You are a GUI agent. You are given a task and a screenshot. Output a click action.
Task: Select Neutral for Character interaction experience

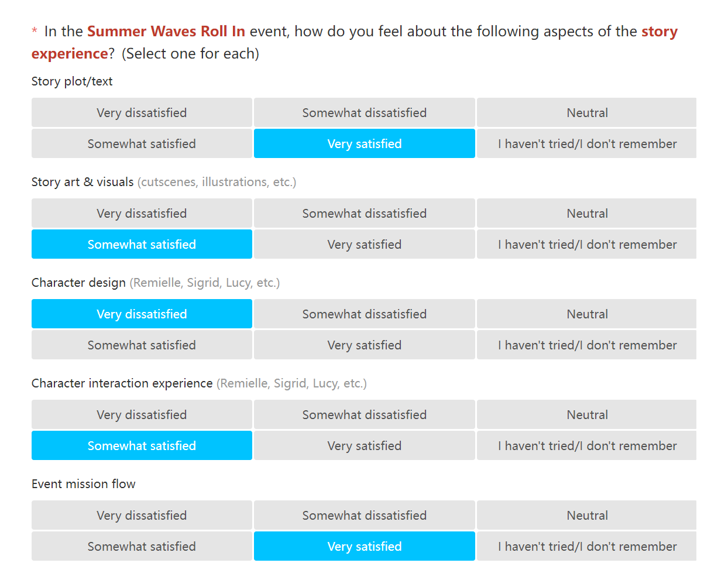[587, 414]
